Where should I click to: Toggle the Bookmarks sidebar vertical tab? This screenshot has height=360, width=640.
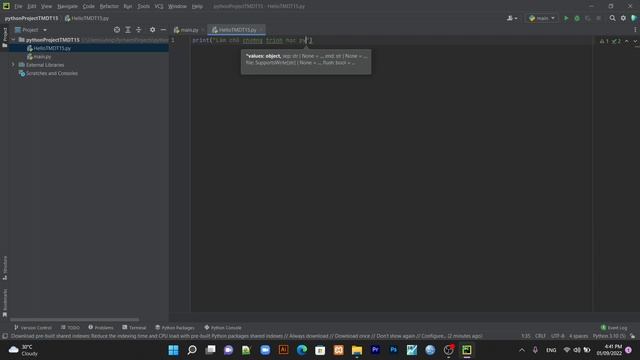pyautogui.click(x=5, y=302)
